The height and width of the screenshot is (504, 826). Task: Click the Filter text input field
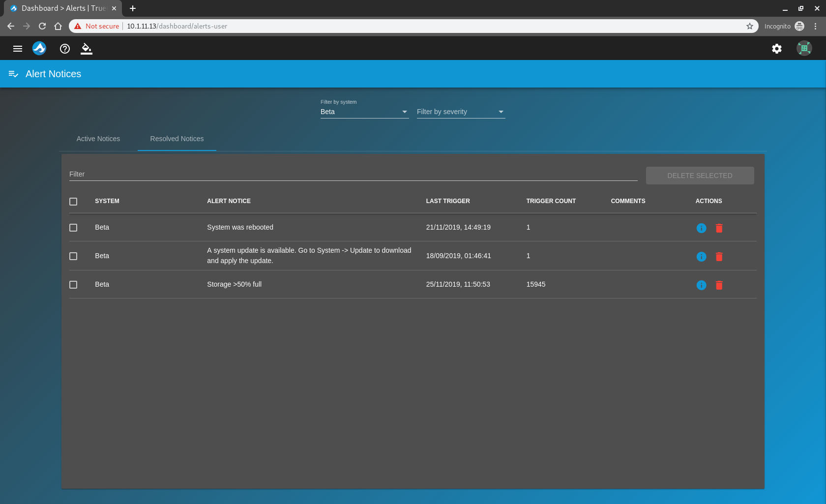click(x=353, y=174)
